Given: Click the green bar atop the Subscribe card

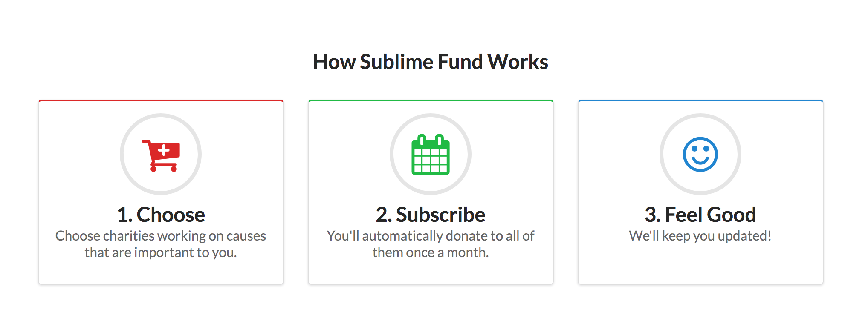Looking at the screenshot, I should tap(431, 100).
